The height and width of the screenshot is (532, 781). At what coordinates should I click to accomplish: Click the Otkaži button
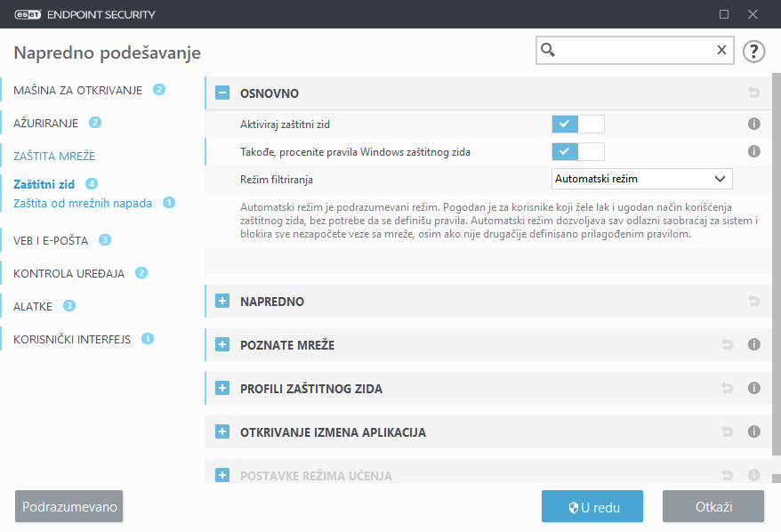[713, 506]
